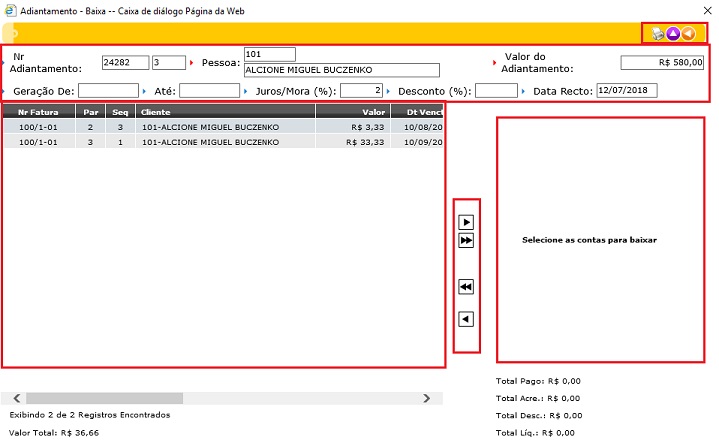Click the Desconto percentage field
The width and height of the screenshot is (719, 443).
click(495, 91)
